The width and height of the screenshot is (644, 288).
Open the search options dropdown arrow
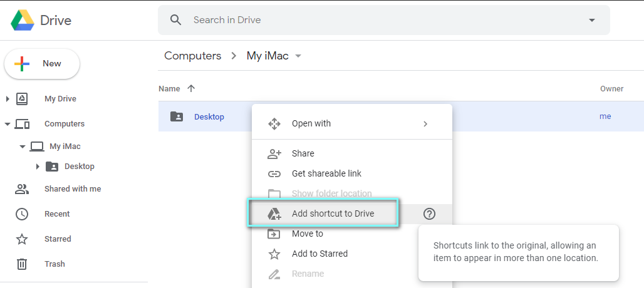(592, 20)
